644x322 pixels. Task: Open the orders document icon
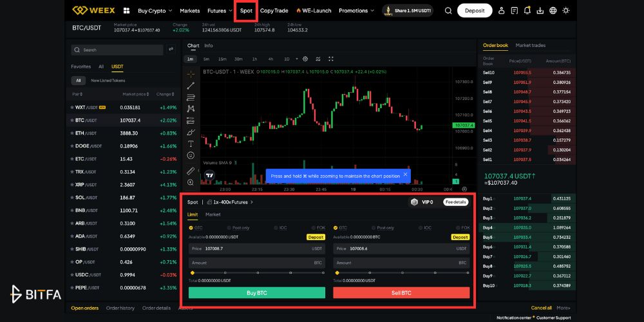(514, 11)
